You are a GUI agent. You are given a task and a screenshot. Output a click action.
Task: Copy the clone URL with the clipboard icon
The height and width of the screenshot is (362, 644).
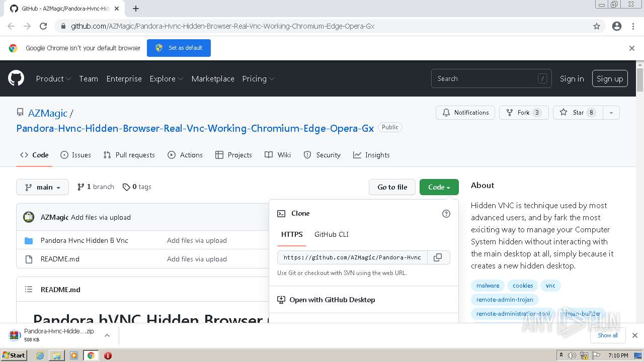coord(438,257)
